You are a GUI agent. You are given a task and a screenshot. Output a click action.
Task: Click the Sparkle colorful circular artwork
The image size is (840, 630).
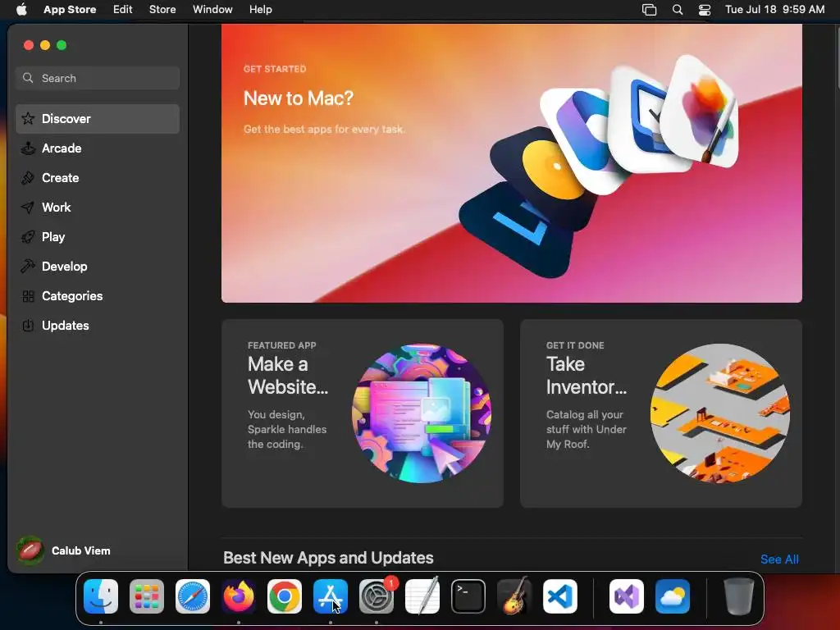point(422,413)
